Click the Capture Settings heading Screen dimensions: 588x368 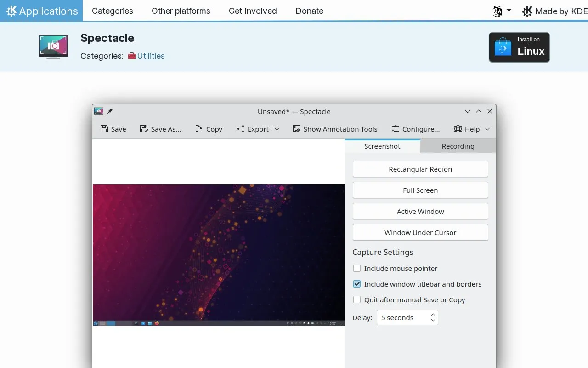[x=383, y=252]
